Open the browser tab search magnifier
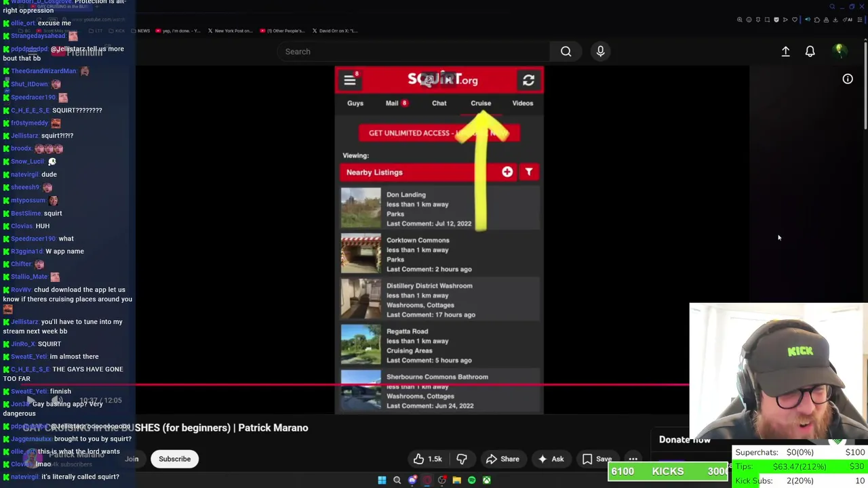 click(832, 7)
